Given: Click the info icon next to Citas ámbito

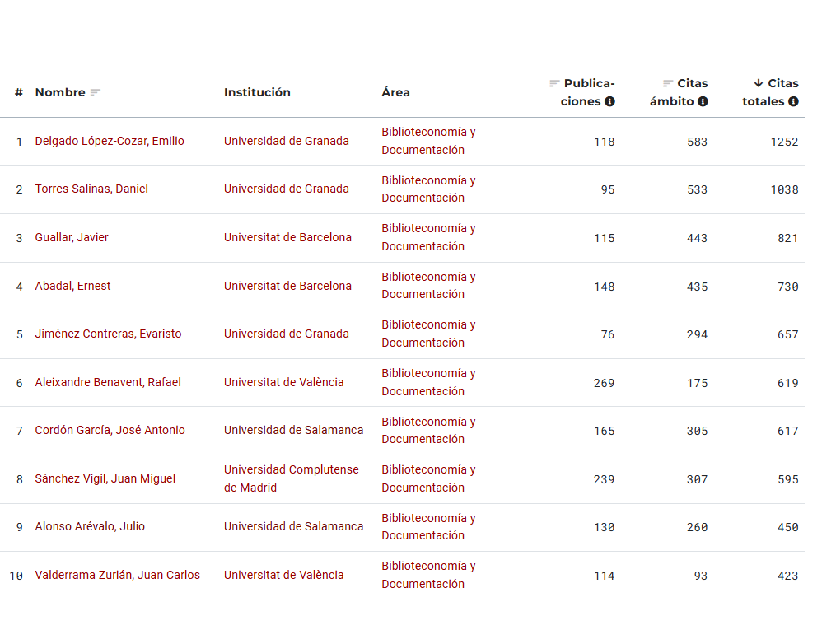Looking at the screenshot, I should click(x=703, y=102).
